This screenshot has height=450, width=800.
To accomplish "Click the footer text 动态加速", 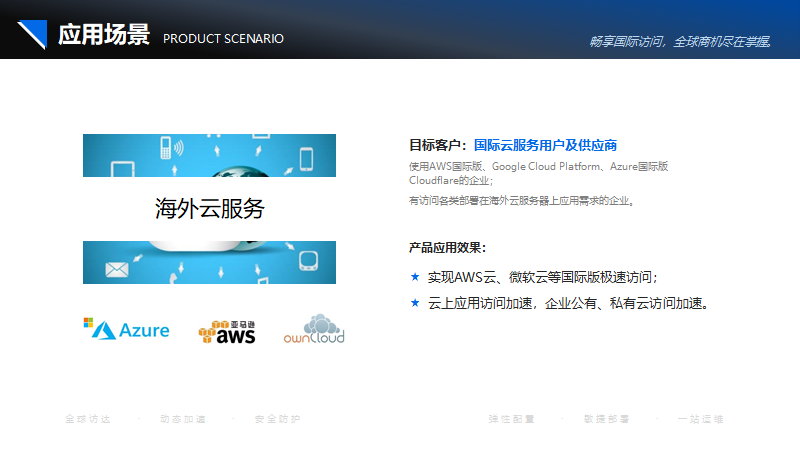I will pos(183,419).
